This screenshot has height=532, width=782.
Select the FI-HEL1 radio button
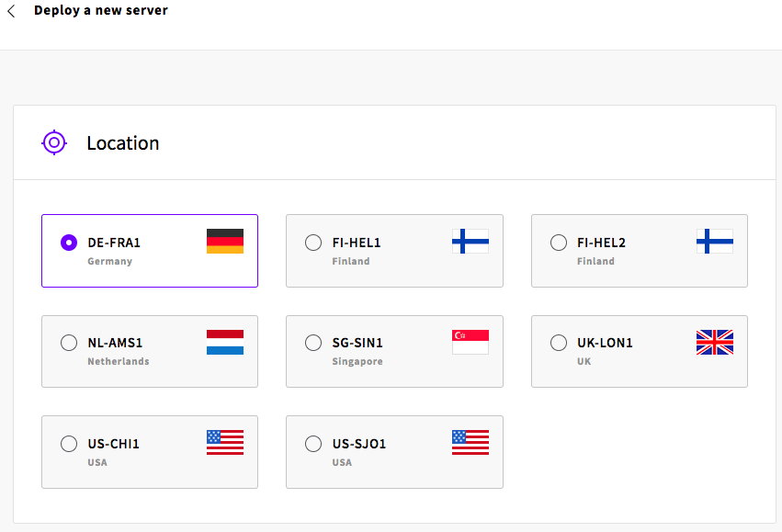pos(313,243)
